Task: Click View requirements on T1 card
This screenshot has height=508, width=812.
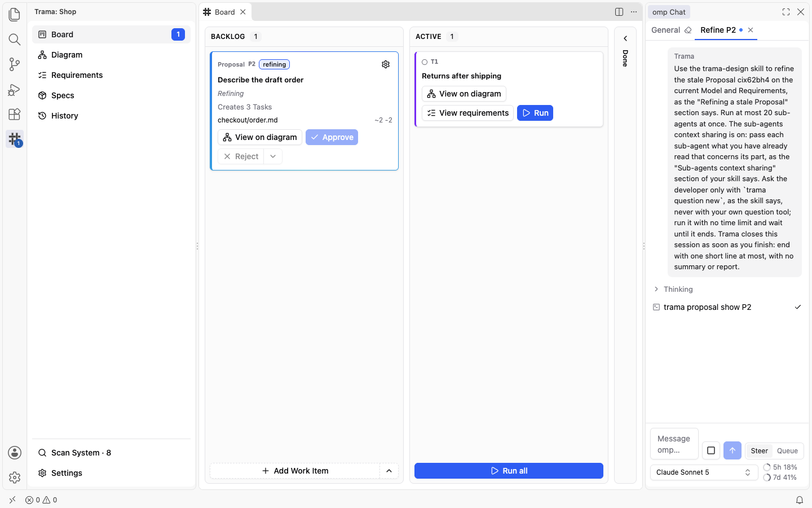Action: coord(467,113)
